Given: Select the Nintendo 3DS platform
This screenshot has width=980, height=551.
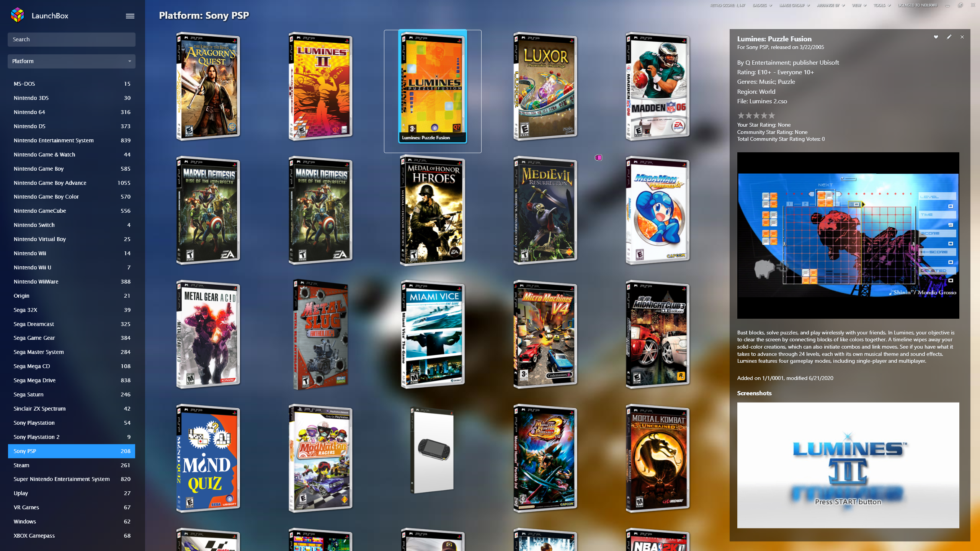Looking at the screenshot, I should (x=72, y=98).
